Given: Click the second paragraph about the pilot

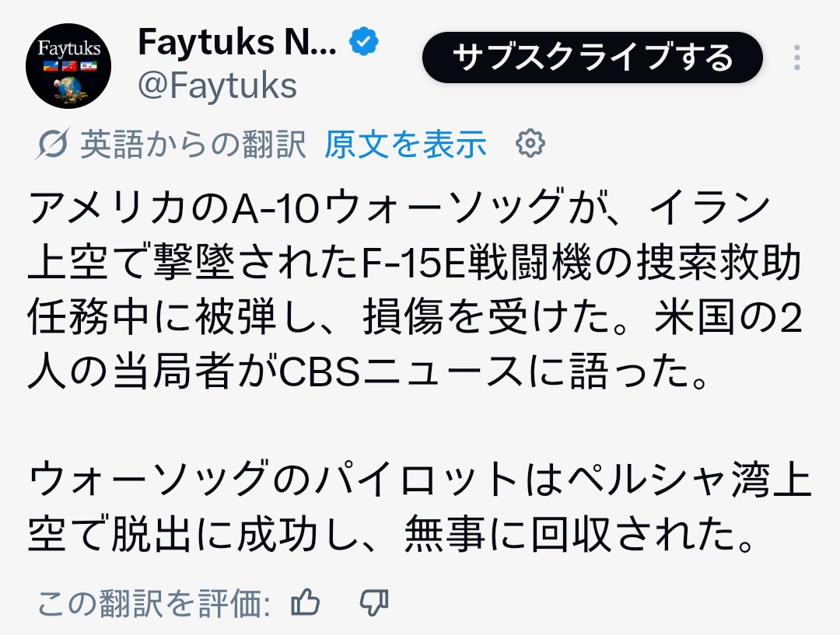Looking at the screenshot, I should tap(412, 504).
